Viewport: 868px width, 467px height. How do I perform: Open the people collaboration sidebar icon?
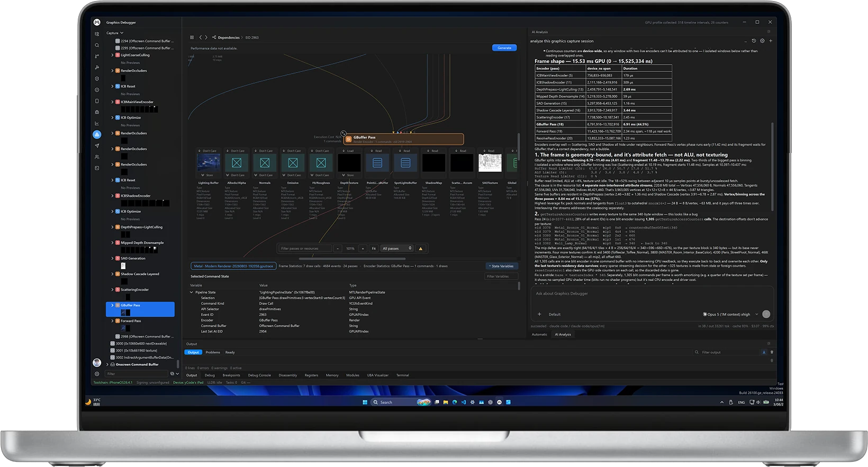[x=97, y=157]
